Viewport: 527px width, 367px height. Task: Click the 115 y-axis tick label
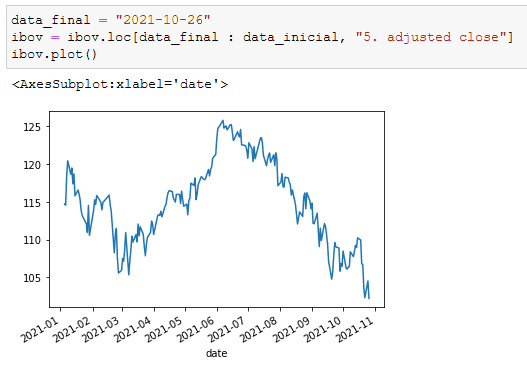[32, 203]
